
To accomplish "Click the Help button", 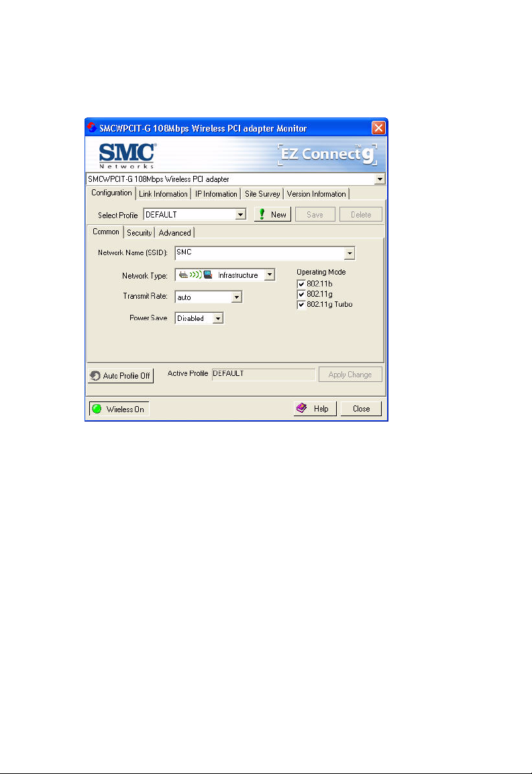I will click(315, 408).
